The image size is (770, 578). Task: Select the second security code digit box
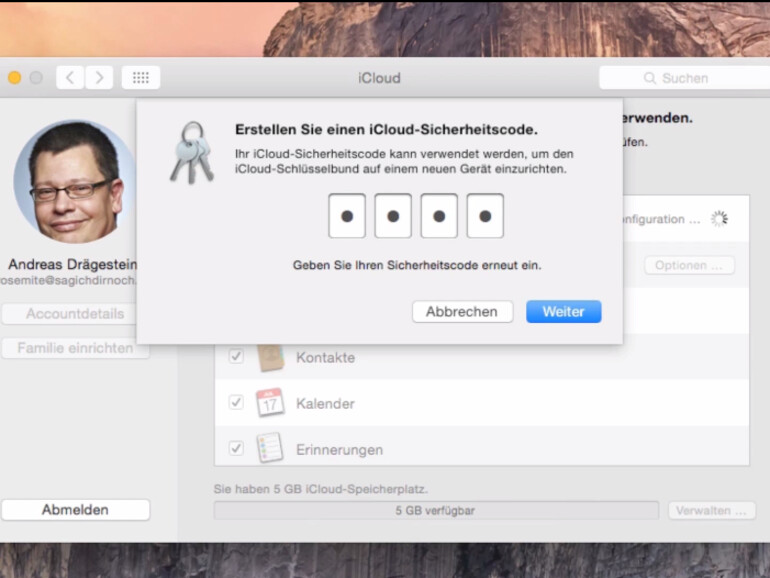(393, 216)
